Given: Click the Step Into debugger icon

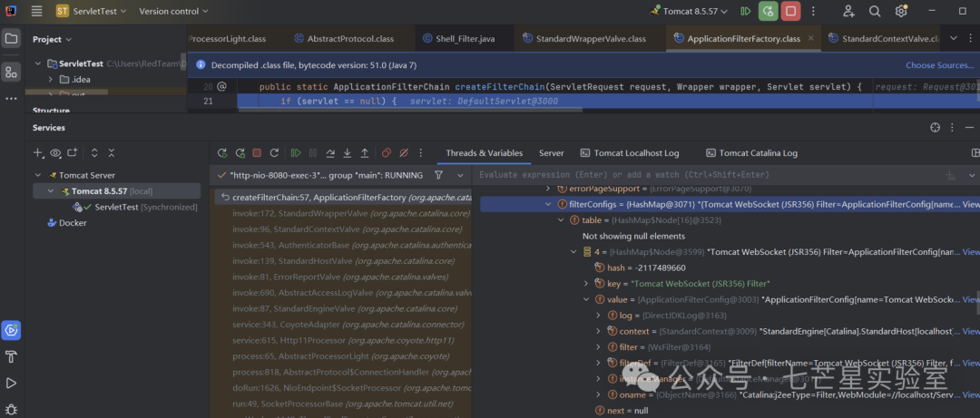Looking at the screenshot, I should 348,152.
